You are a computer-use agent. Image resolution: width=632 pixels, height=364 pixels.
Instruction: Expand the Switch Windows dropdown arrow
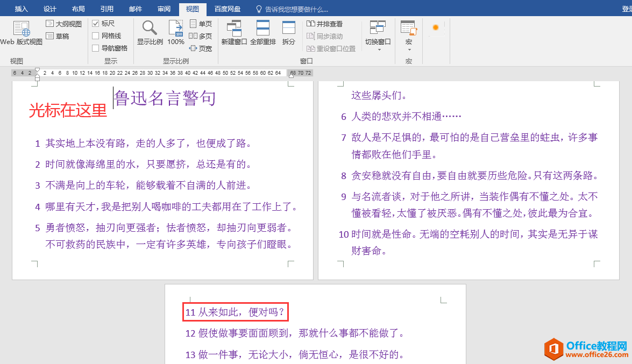[x=379, y=50]
